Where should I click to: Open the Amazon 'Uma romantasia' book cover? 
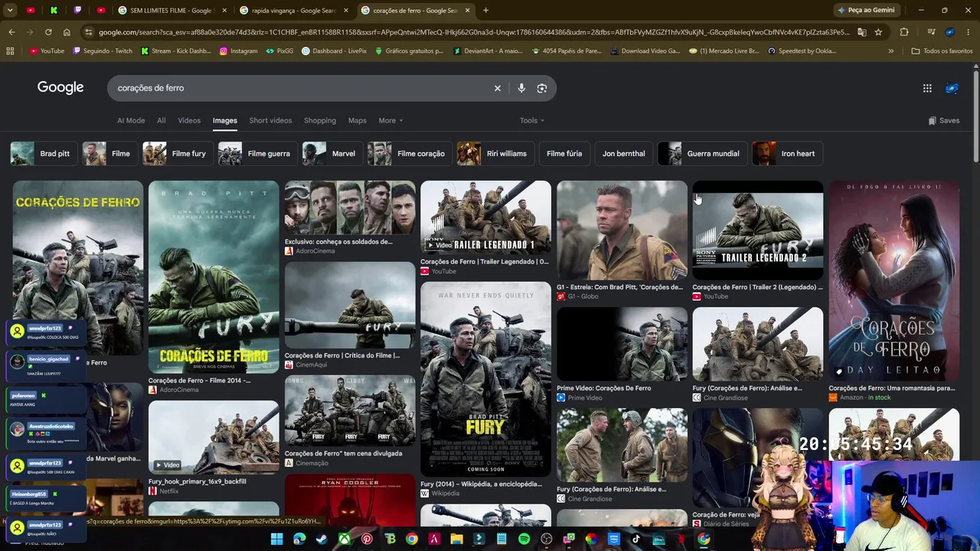coord(893,281)
